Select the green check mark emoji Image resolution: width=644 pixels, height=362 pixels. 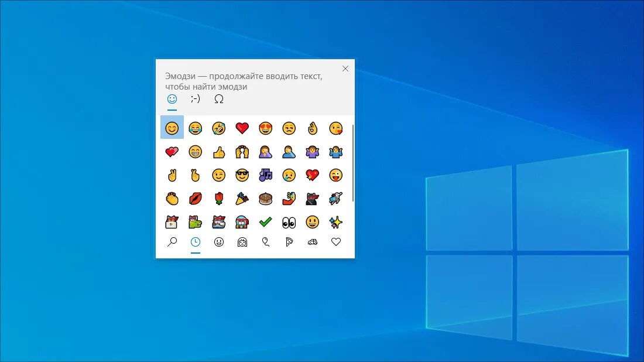coord(265,222)
